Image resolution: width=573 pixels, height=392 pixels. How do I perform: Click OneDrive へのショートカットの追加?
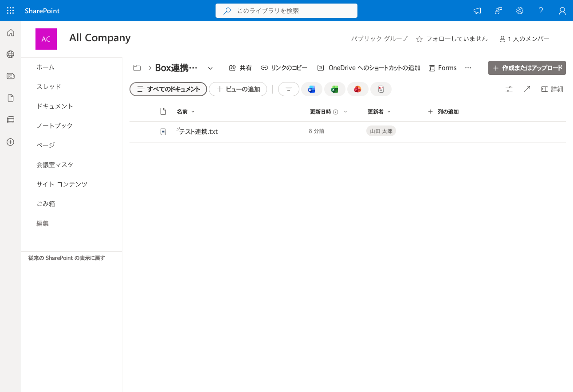click(369, 68)
